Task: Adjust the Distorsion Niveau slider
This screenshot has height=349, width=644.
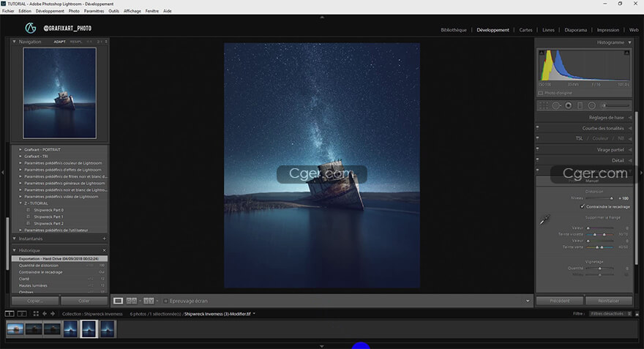Action: 600,198
